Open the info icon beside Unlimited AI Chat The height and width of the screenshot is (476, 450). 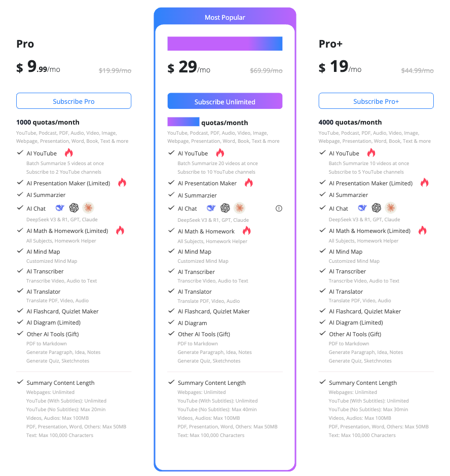[x=279, y=208]
